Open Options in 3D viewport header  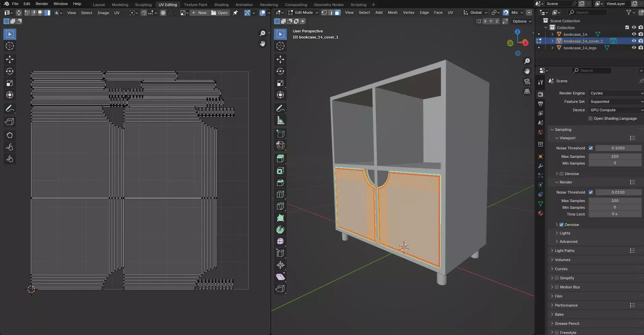click(x=522, y=21)
